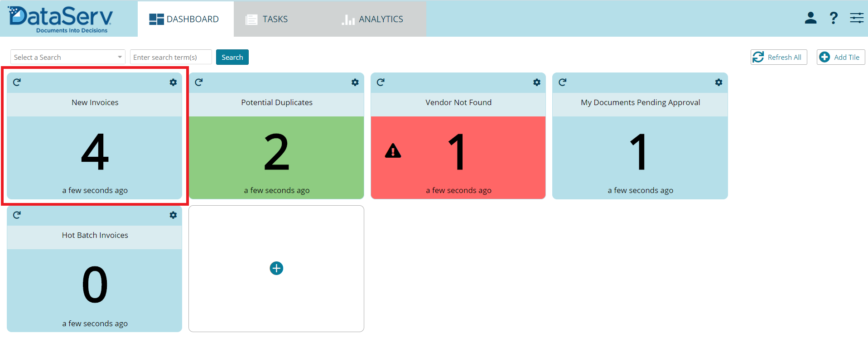
Task: Switch to the Tasks tab
Action: 267,19
